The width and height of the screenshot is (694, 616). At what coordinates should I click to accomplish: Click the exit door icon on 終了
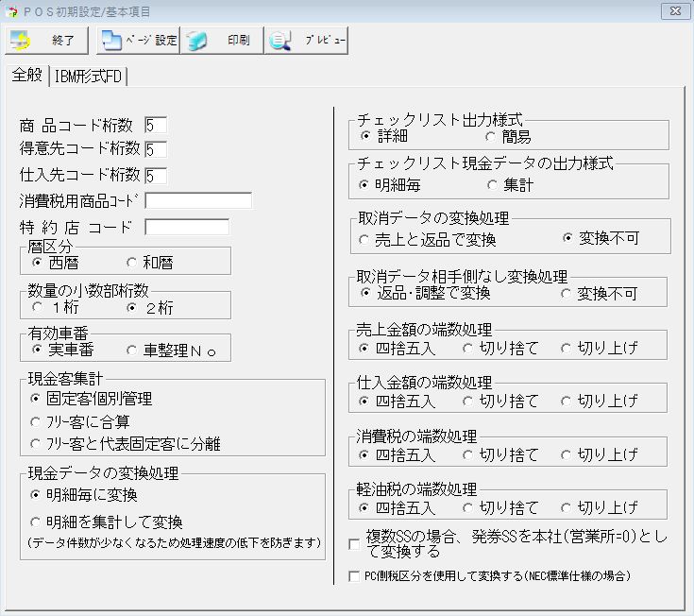(20, 41)
